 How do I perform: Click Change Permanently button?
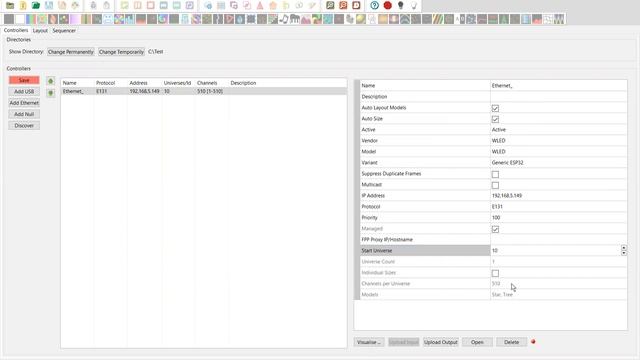pos(71,52)
